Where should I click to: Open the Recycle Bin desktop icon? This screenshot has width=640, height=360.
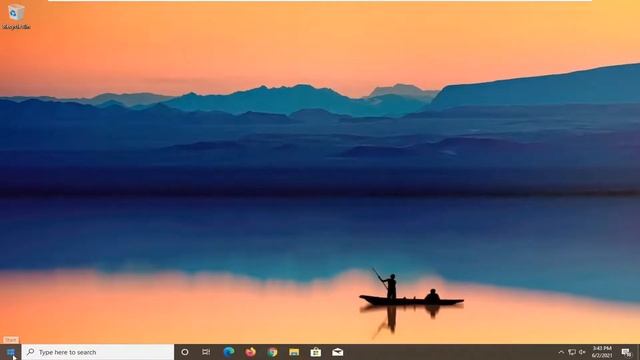coord(16,16)
